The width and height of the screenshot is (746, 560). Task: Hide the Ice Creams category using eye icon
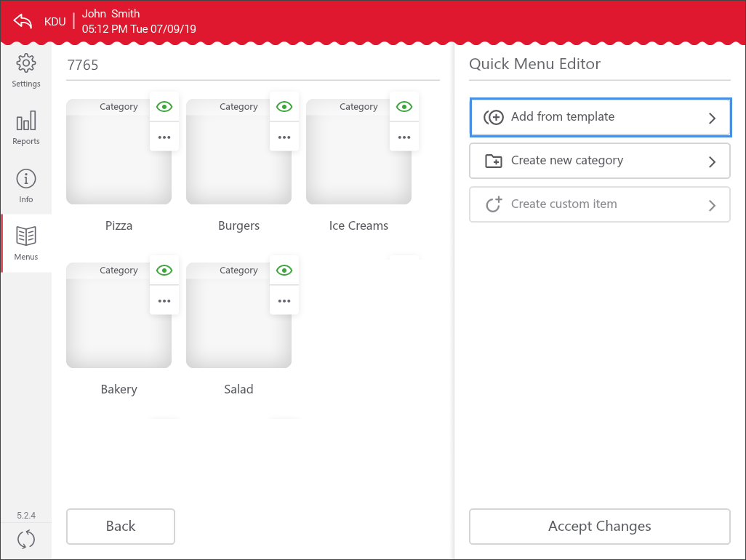(x=404, y=107)
